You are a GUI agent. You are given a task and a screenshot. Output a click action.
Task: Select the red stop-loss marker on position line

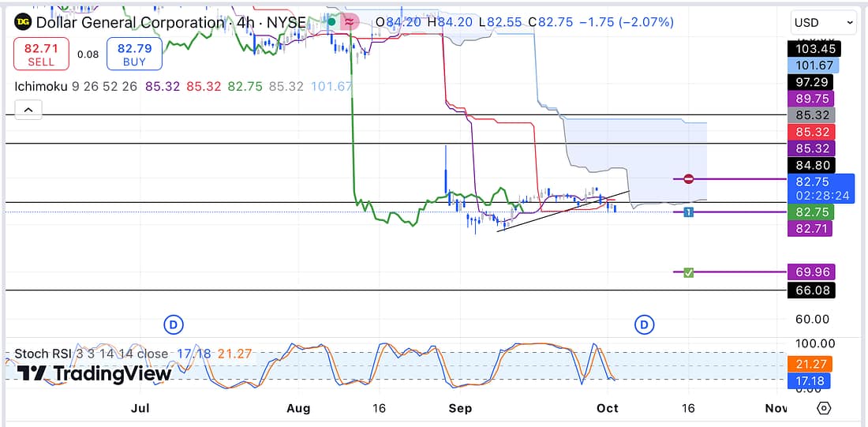tap(689, 179)
